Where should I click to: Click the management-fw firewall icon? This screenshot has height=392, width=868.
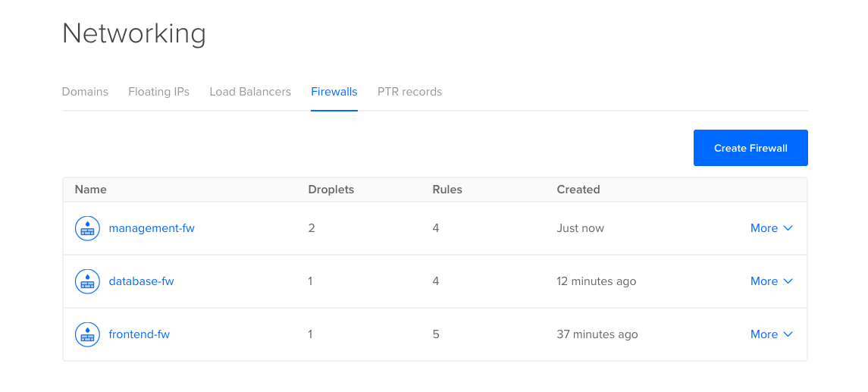pos(88,228)
